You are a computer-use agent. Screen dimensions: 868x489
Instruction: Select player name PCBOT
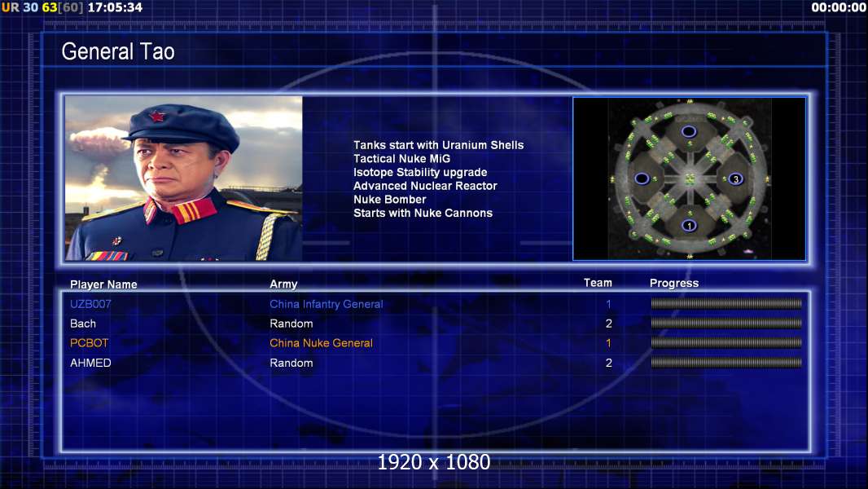[89, 343]
